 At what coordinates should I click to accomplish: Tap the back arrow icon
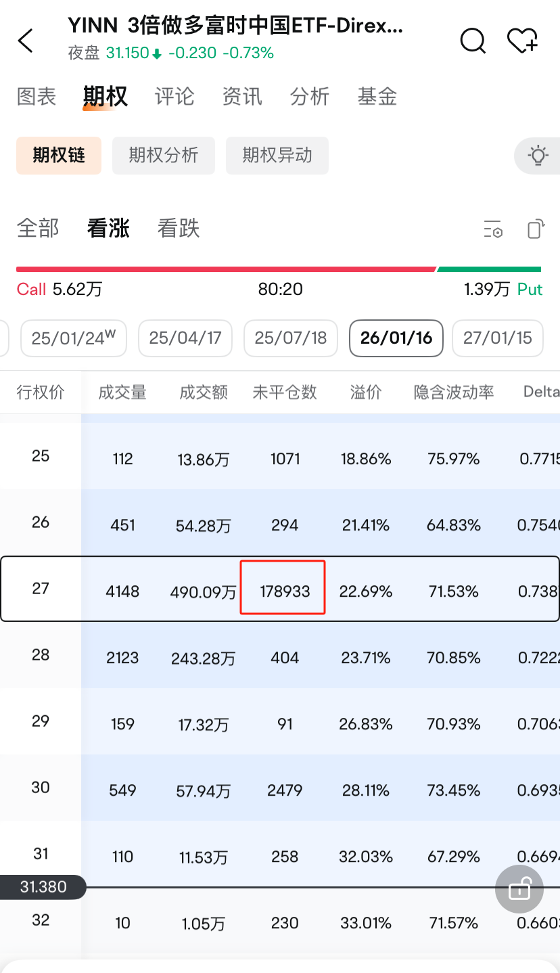pos(26,41)
